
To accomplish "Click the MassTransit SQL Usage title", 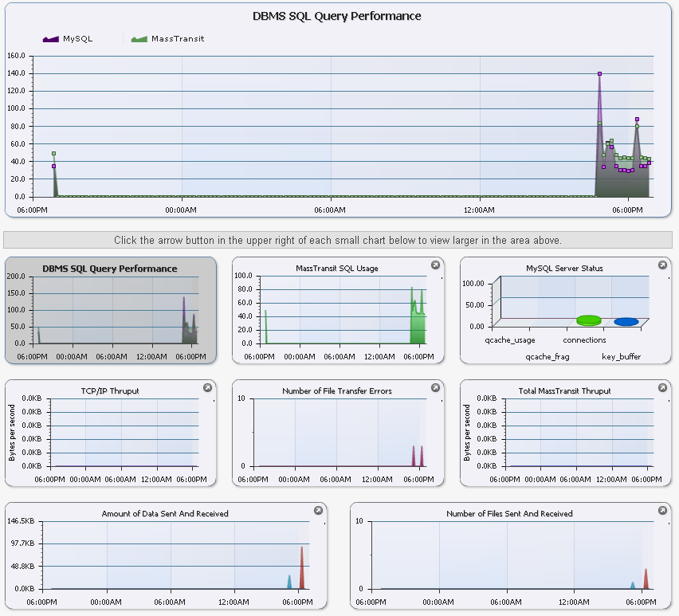I will [337, 269].
